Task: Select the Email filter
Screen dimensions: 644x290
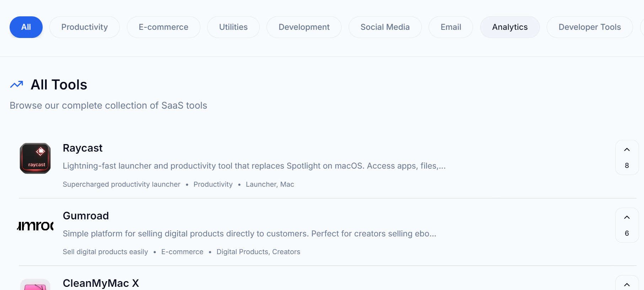Action: [x=450, y=27]
